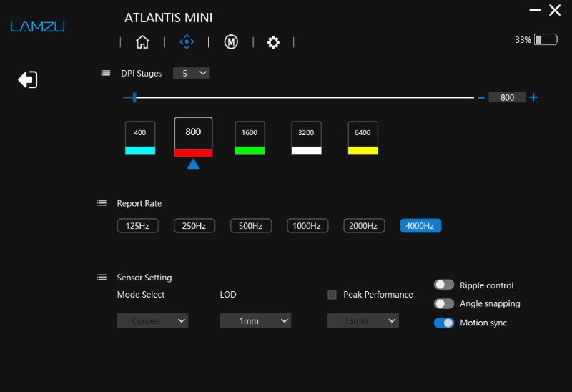Set report rate to 125Hz

[138, 226]
